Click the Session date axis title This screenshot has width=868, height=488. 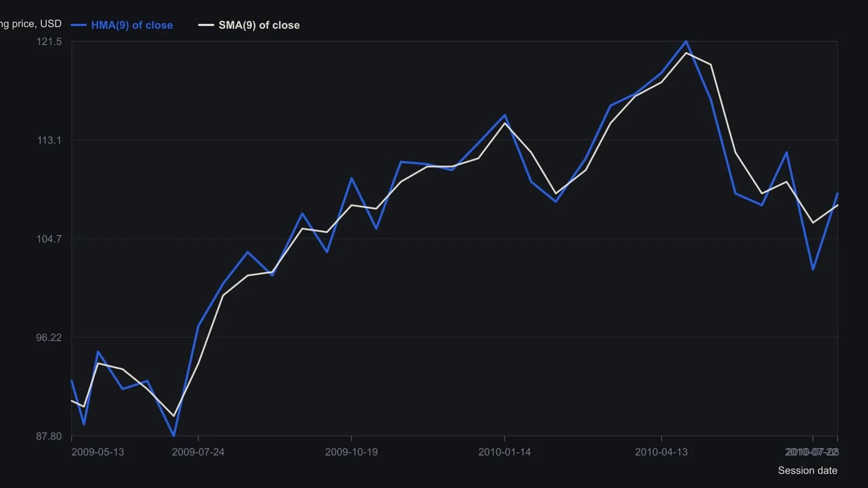pos(808,471)
